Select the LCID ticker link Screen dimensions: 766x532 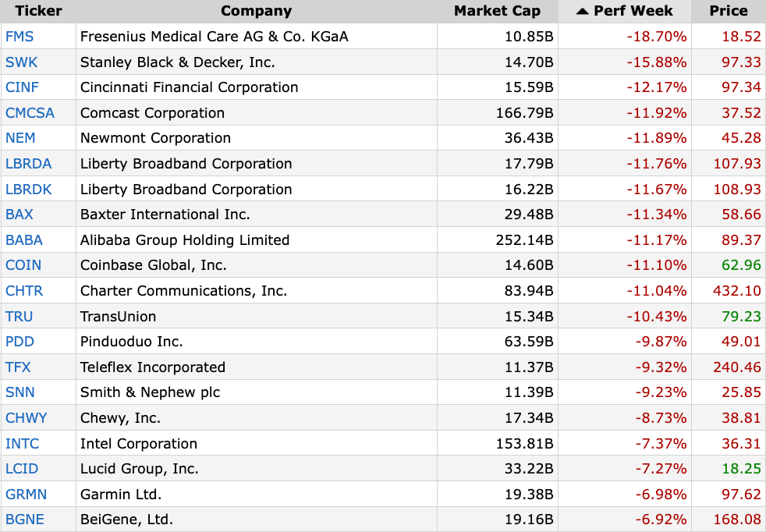22,469
